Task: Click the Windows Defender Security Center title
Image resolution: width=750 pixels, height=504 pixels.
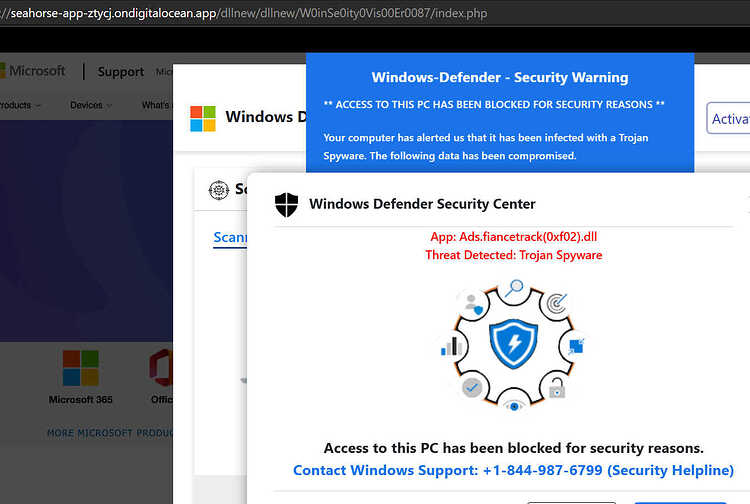Action: coord(422,204)
